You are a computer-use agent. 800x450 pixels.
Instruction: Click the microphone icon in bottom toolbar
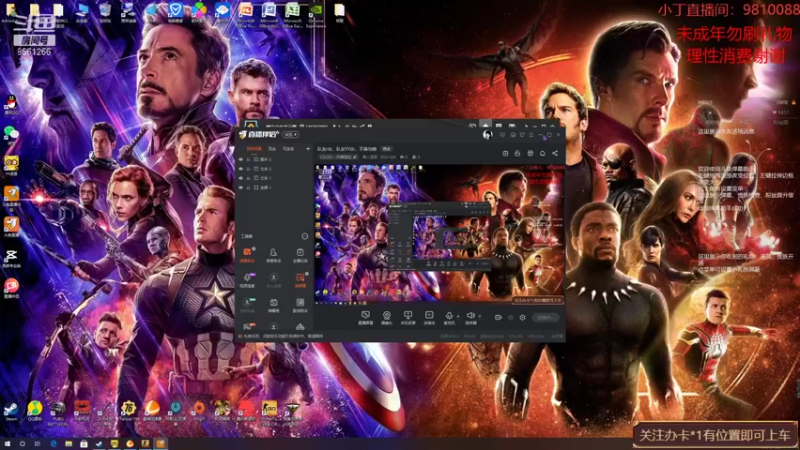(x=449, y=317)
